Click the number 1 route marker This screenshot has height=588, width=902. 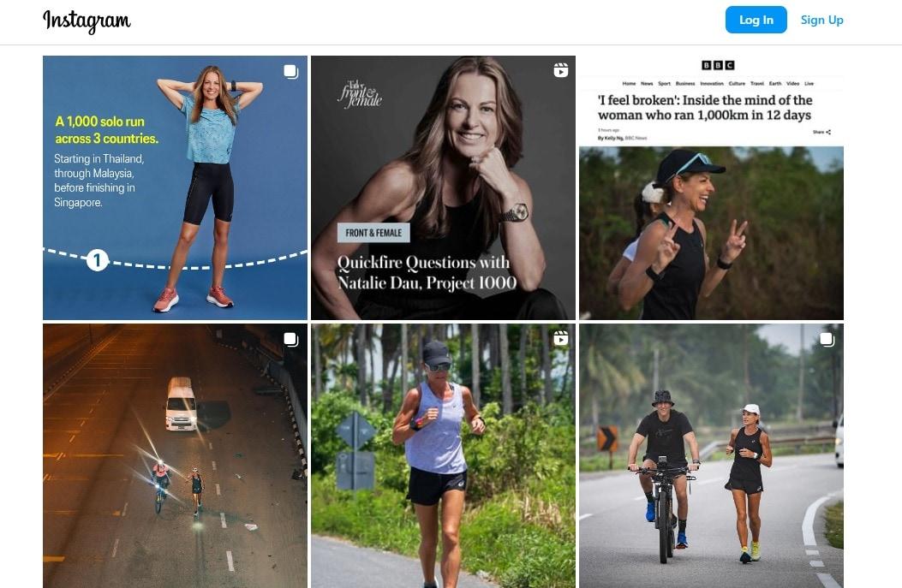point(97,260)
